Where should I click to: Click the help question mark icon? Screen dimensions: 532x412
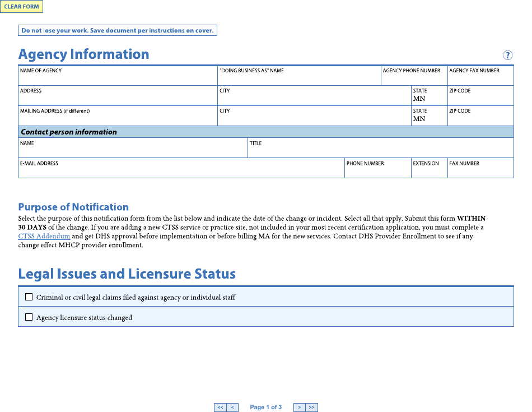[x=507, y=55]
